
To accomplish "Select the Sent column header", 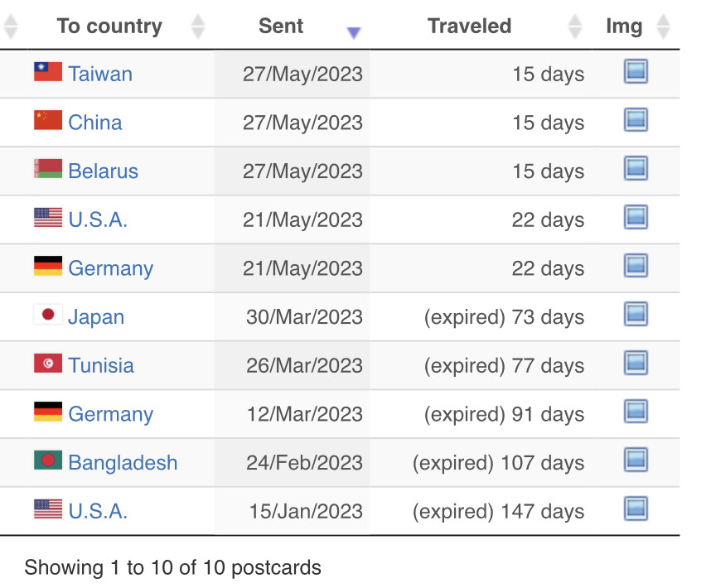I will pos(281,26).
